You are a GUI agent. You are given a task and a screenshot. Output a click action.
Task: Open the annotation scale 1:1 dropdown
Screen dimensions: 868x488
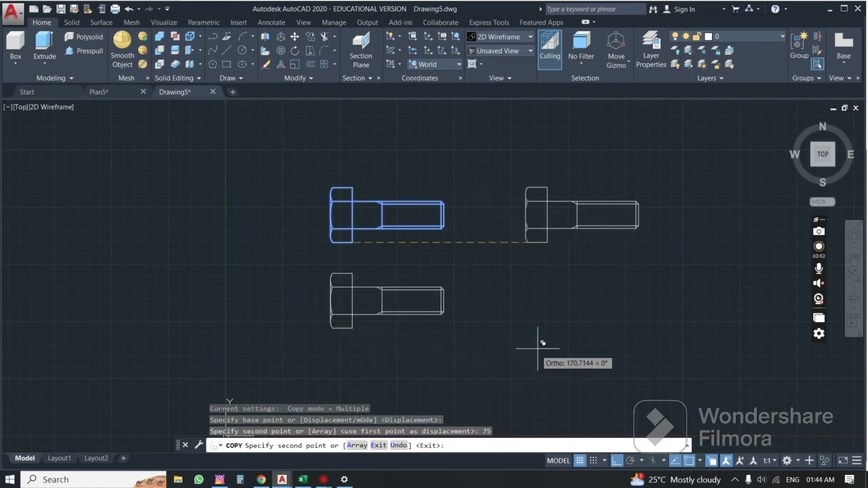770,460
